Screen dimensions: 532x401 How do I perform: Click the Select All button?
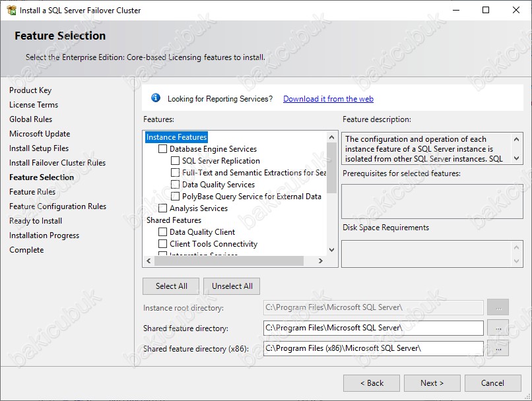point(171,286)
